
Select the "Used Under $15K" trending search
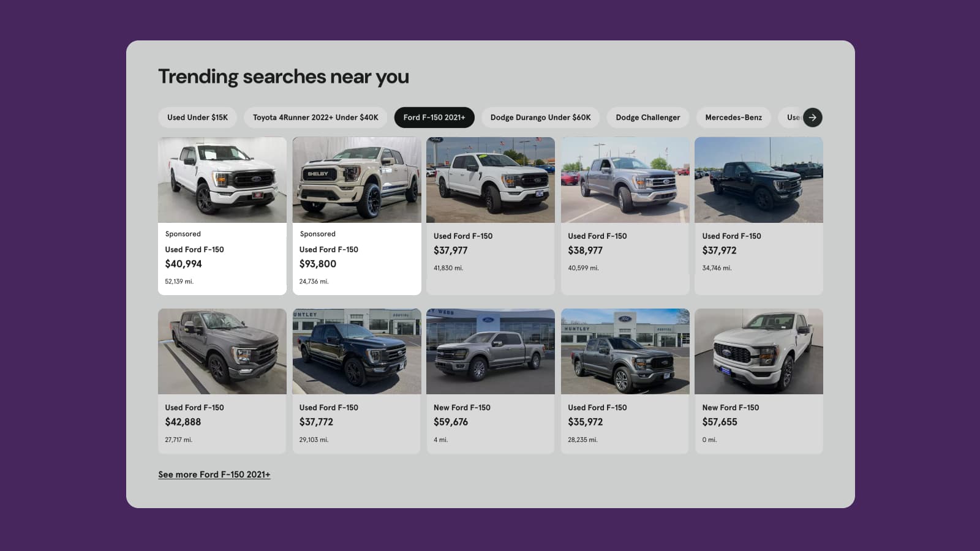click(197, 118)
